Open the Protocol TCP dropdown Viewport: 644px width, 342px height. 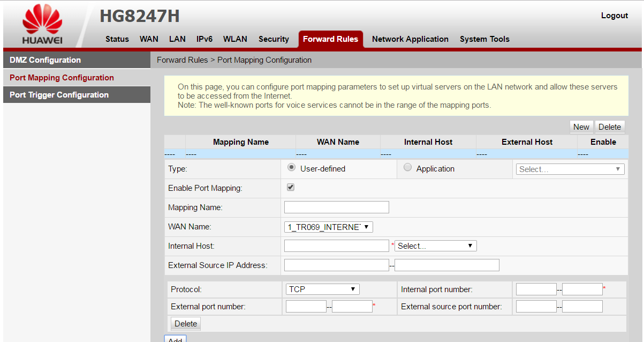coord(322,289)
